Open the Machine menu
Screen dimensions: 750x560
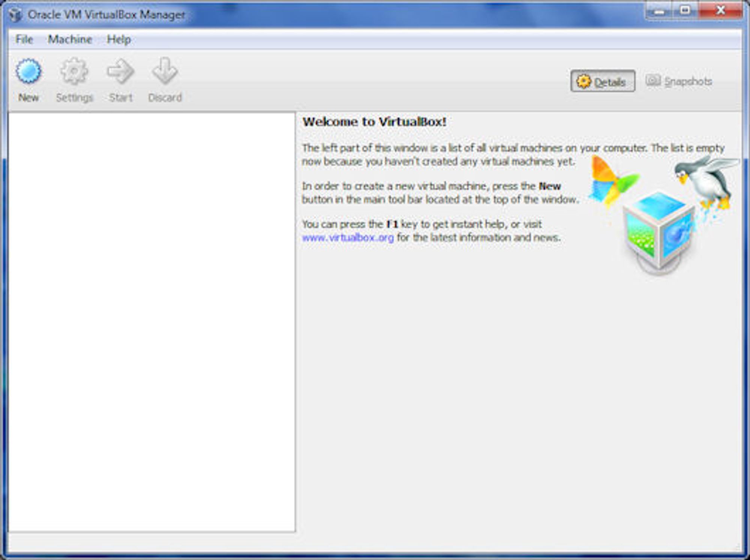pos(70,39)
